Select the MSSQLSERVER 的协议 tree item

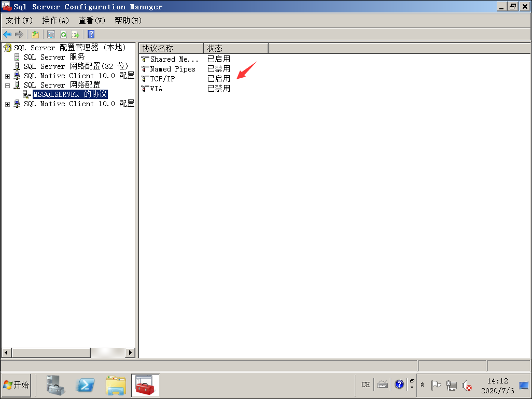[x=70, y=94]
